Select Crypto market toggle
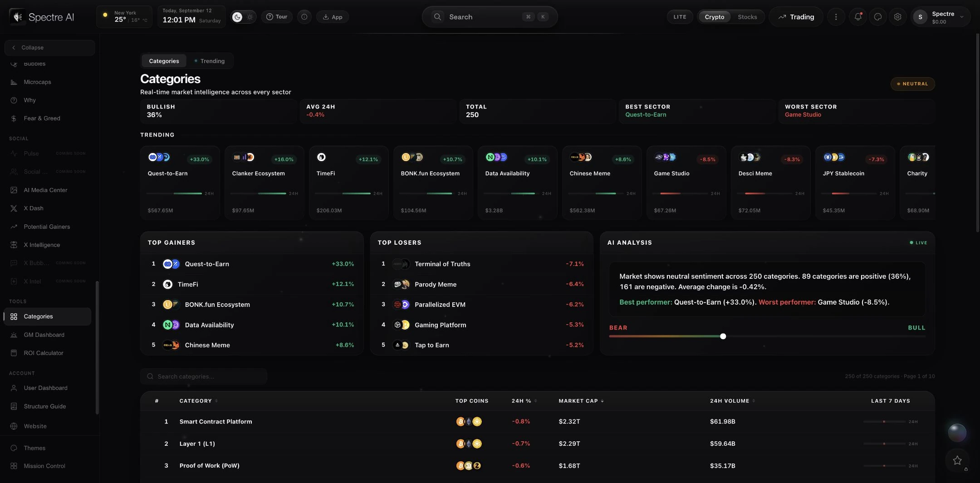Screen dimensions: 980x483 pos(714,17)
